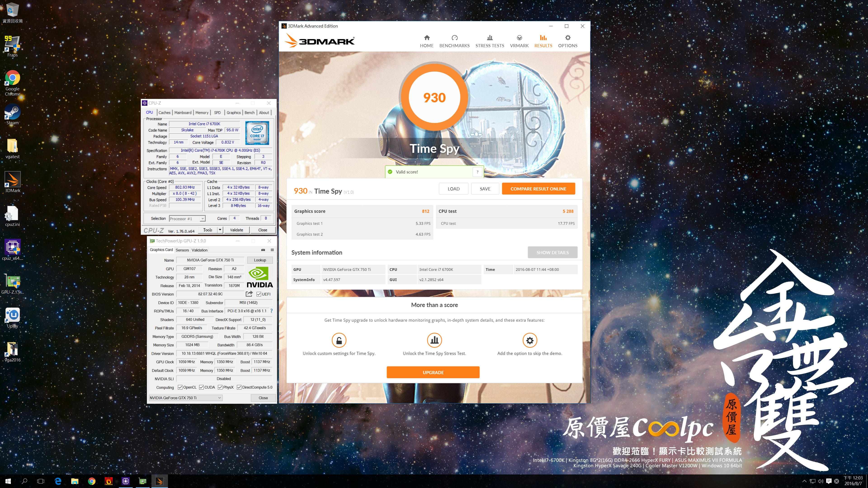The height and width of the screenshot is (488, 868).
Task: Open the GPU-Z hamburger menu icon
Action: point(272,250)
